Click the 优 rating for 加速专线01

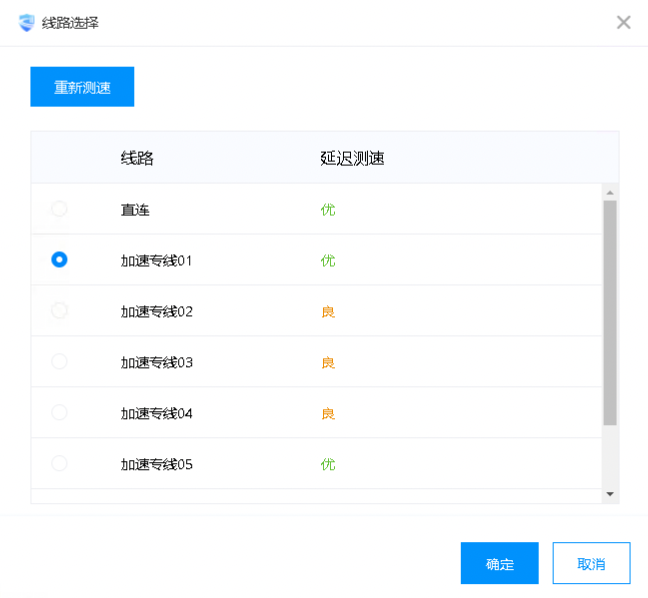tap(328, 261)
